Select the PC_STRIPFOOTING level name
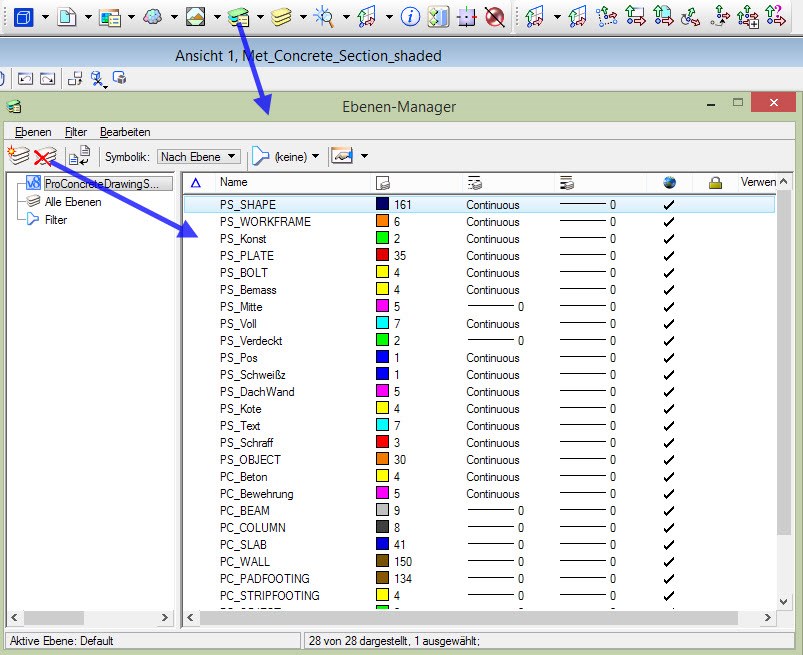Screen dimensions: 803x655 pyautogui.click(x=269, y=596)
